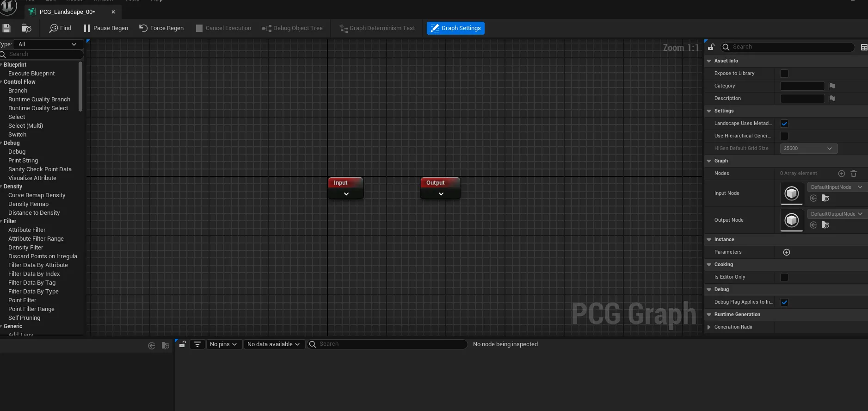The image size is (868, 411).
Task: Add element to Nodes array
Action: (842, 174)
